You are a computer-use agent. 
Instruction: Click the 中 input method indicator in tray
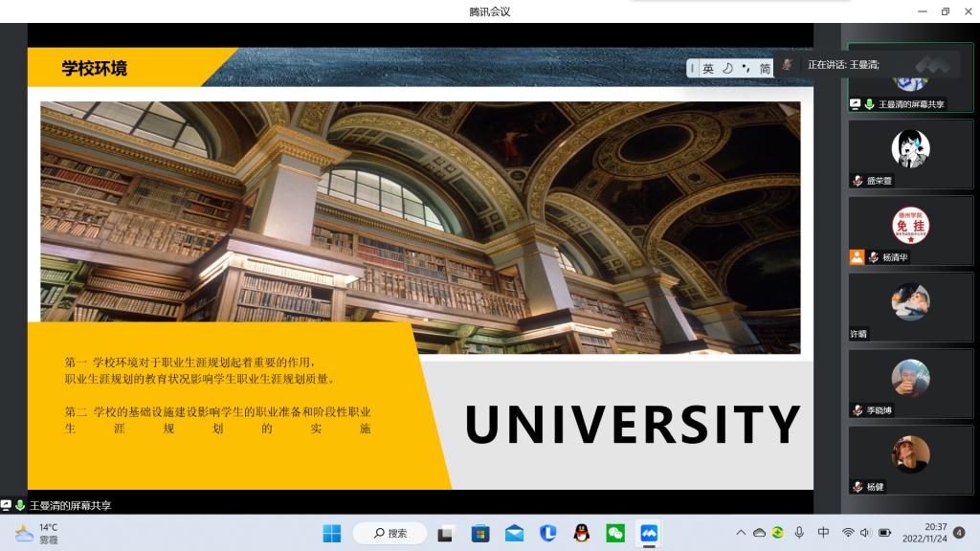pos(823,533)
